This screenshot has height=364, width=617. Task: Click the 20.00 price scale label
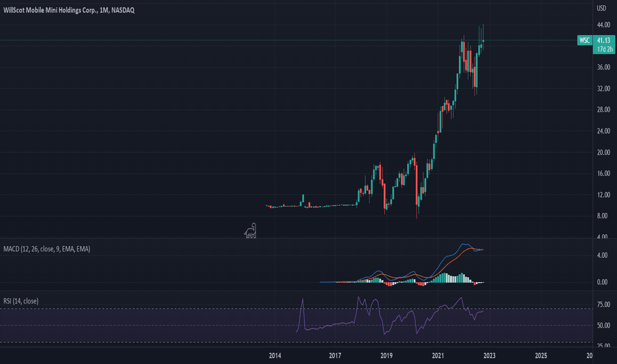click(x=604, y=152)
